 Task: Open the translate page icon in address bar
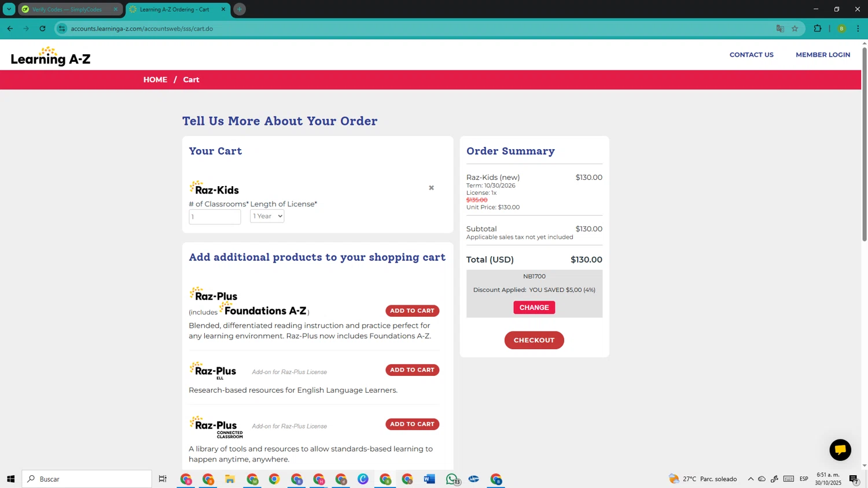780,28
